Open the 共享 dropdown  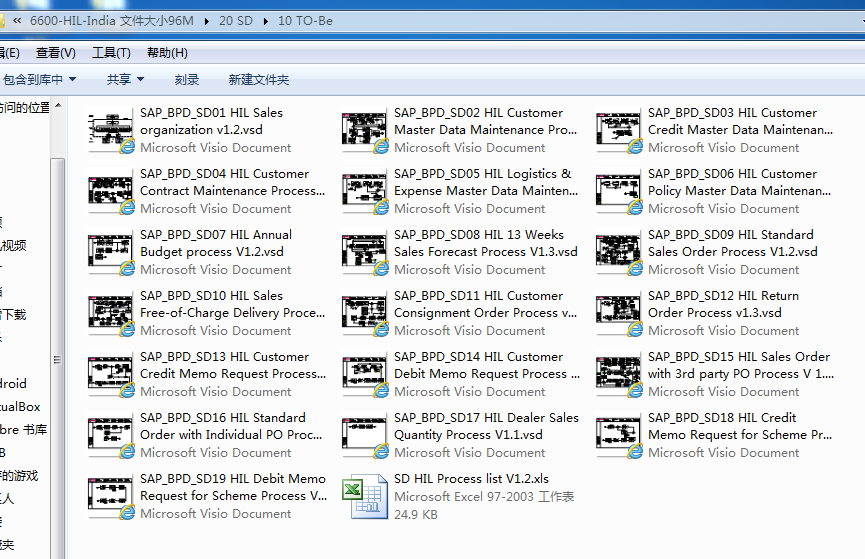pos(125,79)
